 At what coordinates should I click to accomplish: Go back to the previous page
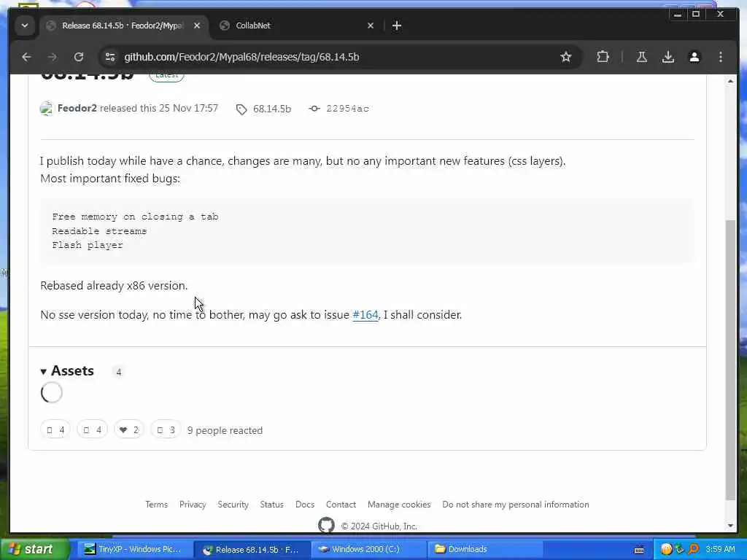(26, 57)
